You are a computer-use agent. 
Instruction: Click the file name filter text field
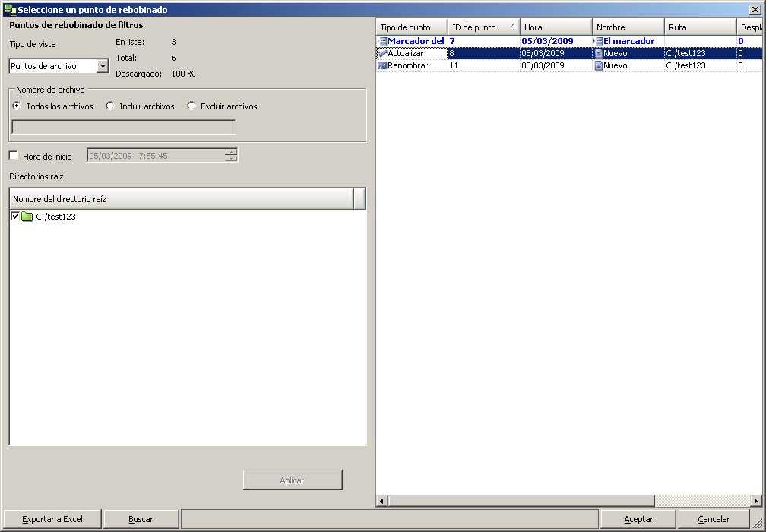[x=124, y=127]
